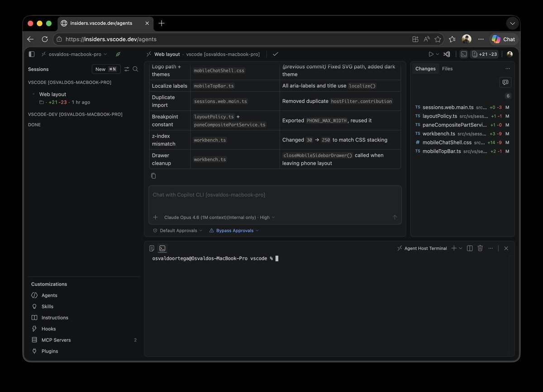Switch to the Files tab
543x392 pixels.
pyautogui.click(x=447, y=69)
